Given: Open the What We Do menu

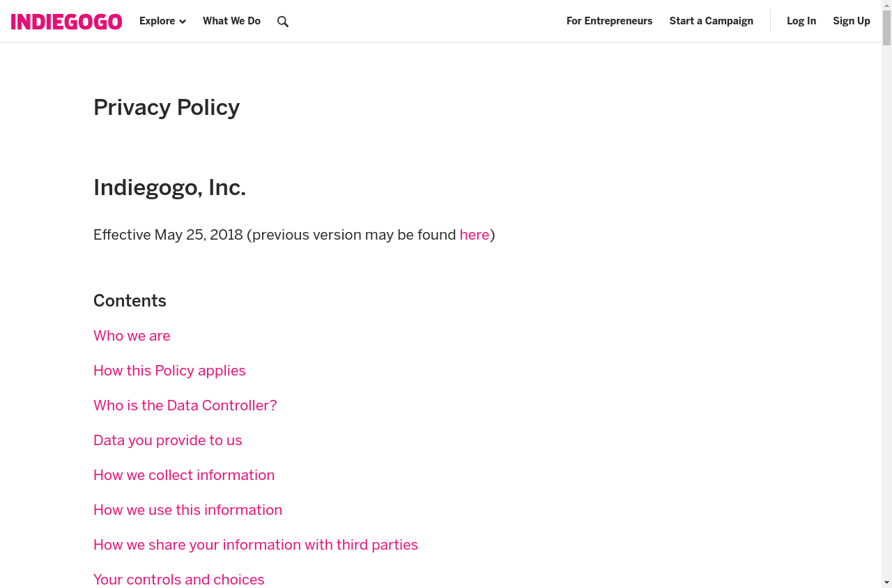Looking at the screenshot, I should (x=231, y=21).
